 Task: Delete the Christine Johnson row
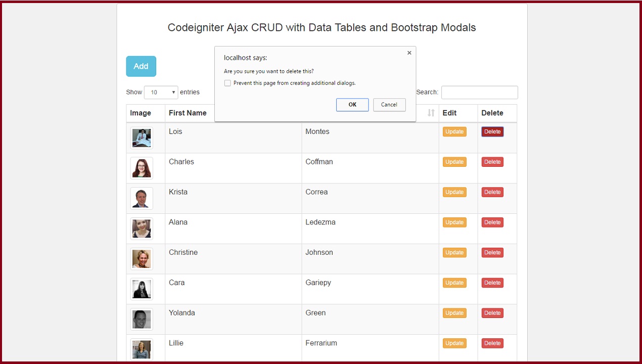pyautogui.click(x=492, y=252)
